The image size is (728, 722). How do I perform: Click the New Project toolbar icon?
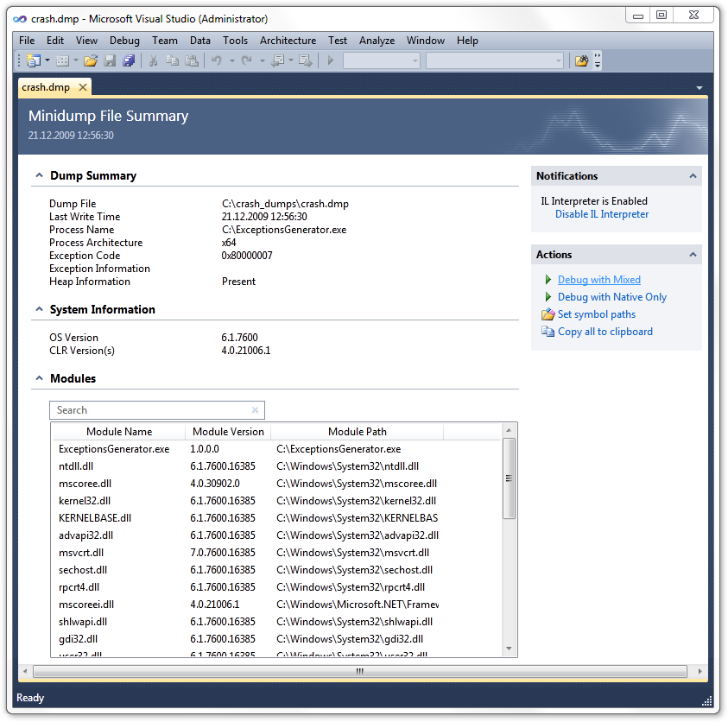(x=34, y=60)
